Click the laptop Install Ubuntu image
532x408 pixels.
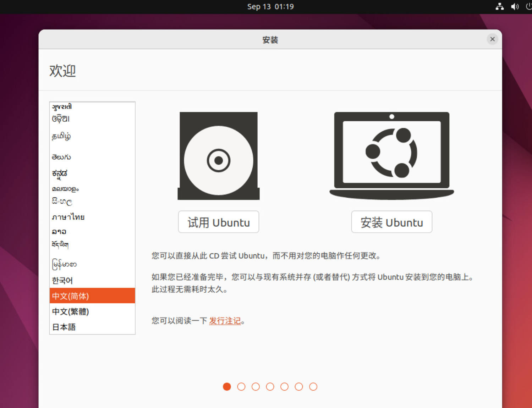[392, 156]
